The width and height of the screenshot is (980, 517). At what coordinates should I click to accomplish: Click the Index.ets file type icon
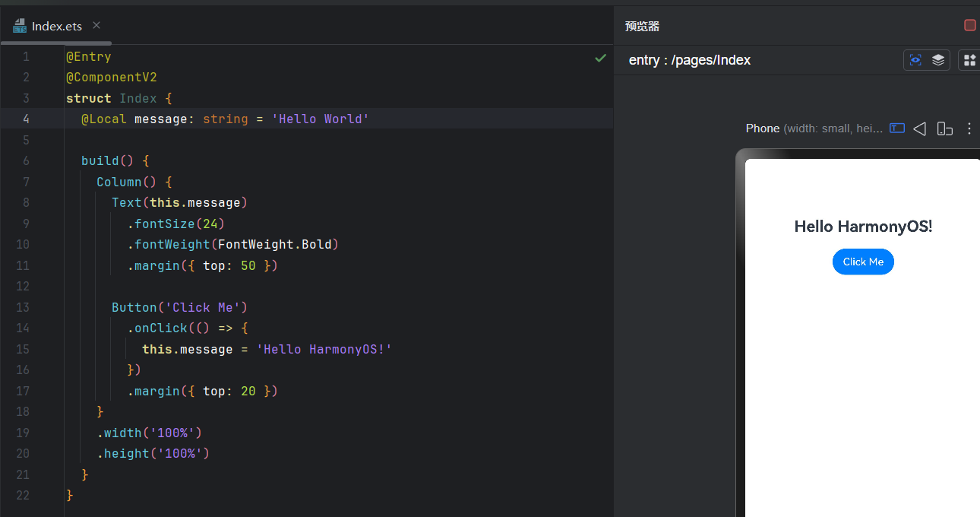(x=20, y=27)
